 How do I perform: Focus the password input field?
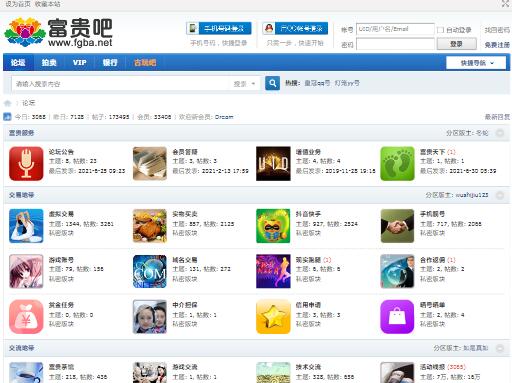click(395, 44)
